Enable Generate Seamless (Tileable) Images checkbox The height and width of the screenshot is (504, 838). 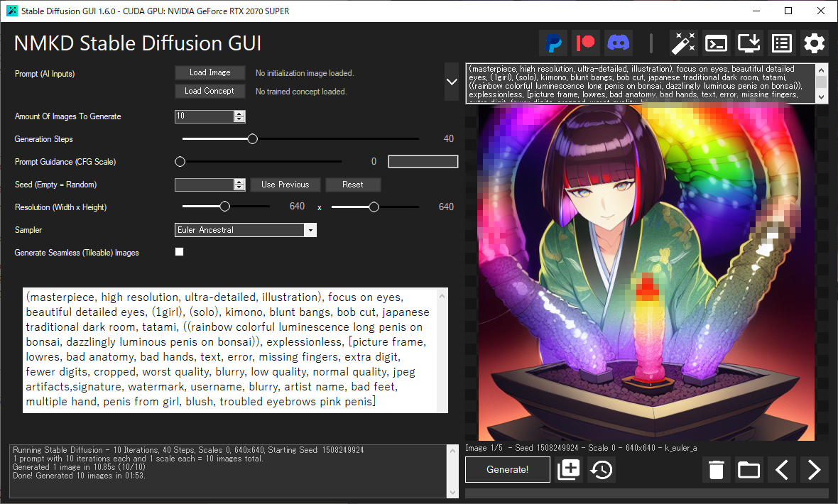[x=179, y=252]
